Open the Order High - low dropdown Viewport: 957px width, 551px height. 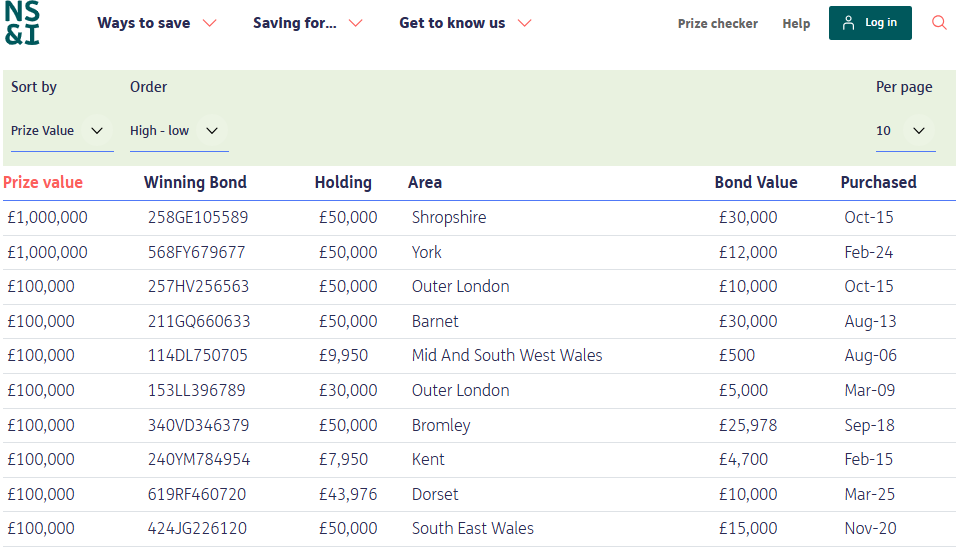[175, 131]
